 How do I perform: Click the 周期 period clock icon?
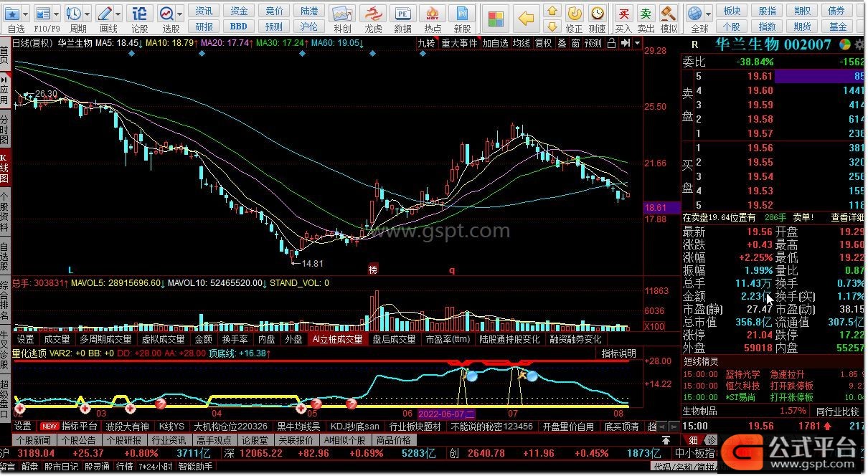coord(73,14)
